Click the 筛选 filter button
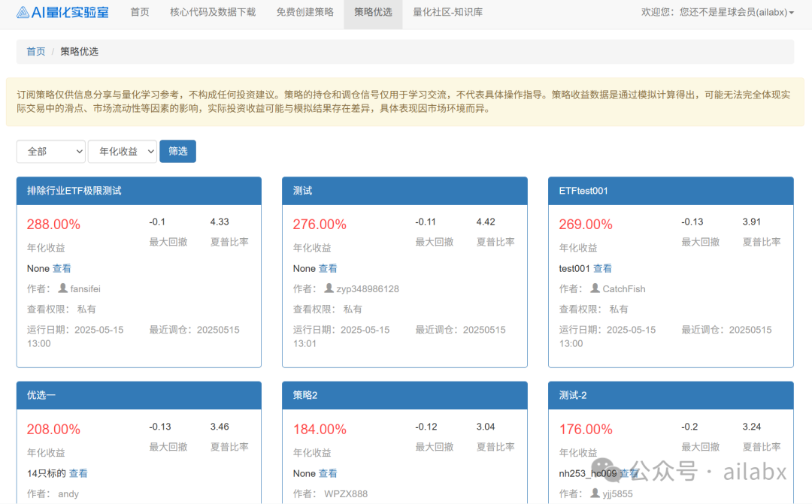 (x=177, y=151)
